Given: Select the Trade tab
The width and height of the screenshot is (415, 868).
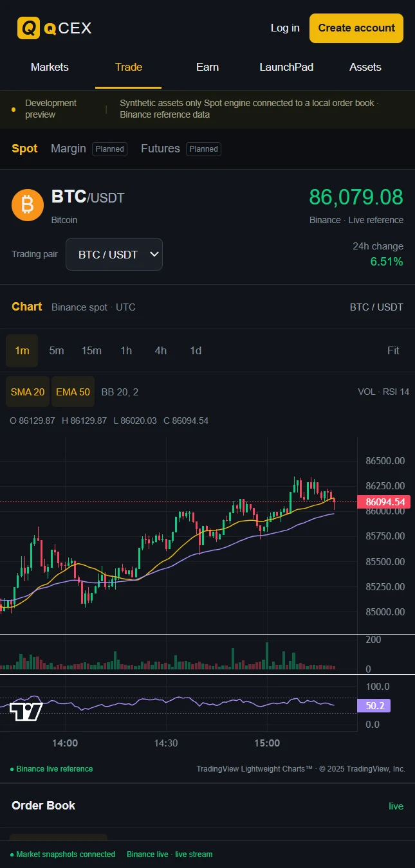Looking at the screenshot, I should point(129,67).
